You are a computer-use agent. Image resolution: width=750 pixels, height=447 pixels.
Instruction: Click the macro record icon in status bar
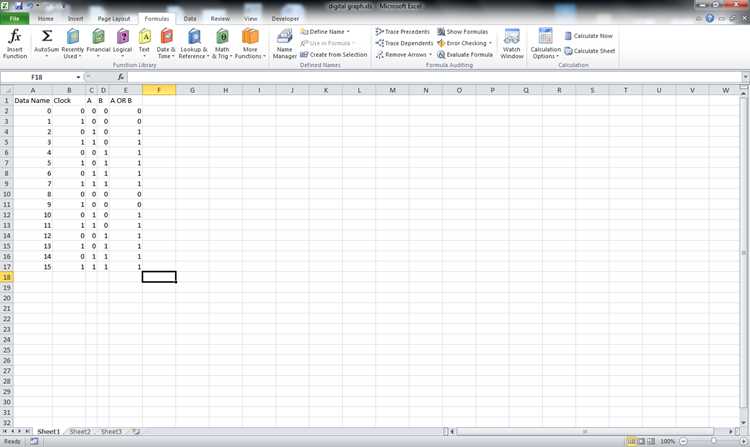click(x=34, y=441)
